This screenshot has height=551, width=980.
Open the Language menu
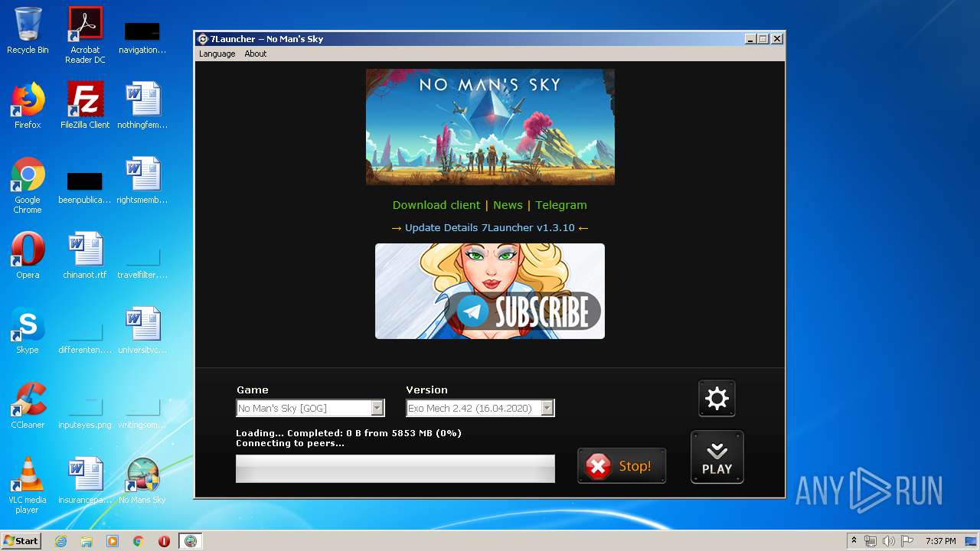217,54
